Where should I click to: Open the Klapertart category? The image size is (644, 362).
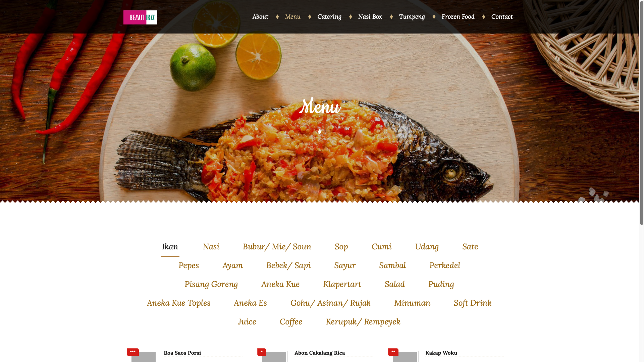pos(342,284)
